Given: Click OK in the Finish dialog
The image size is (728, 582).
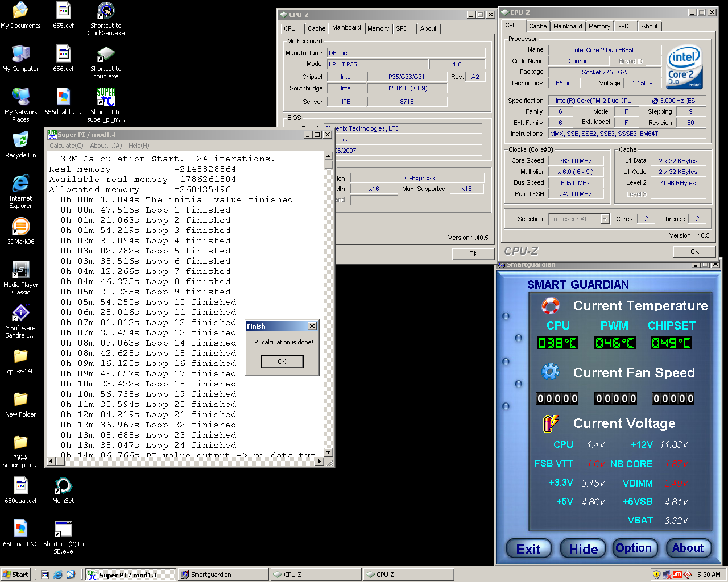Looking at the screenshot, I should point(282,361).
